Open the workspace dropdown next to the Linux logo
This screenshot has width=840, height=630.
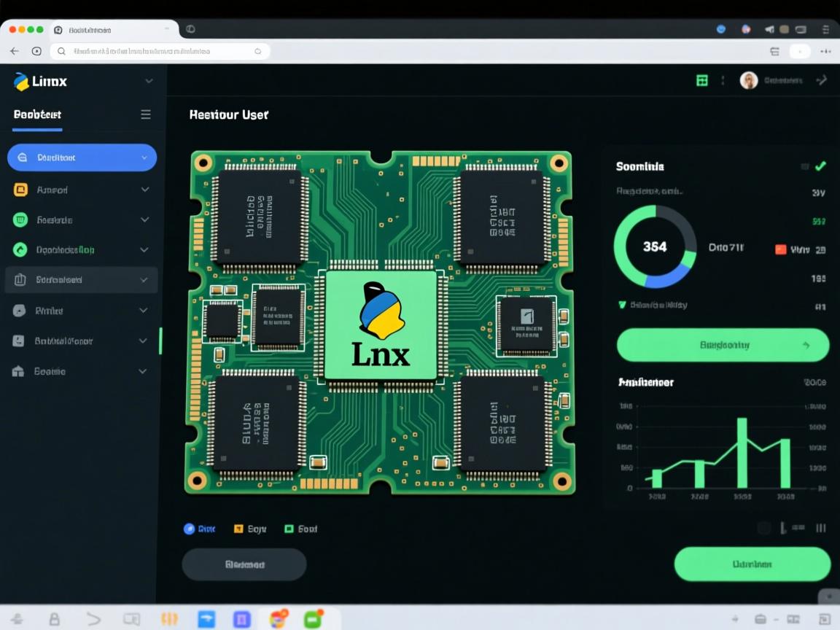coord(149,81)
